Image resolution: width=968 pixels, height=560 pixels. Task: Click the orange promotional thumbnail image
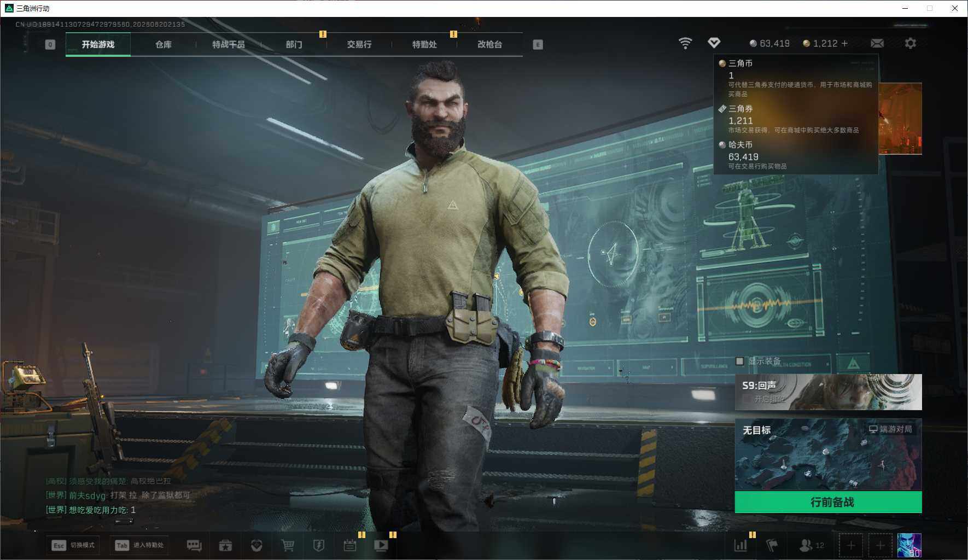900,119
